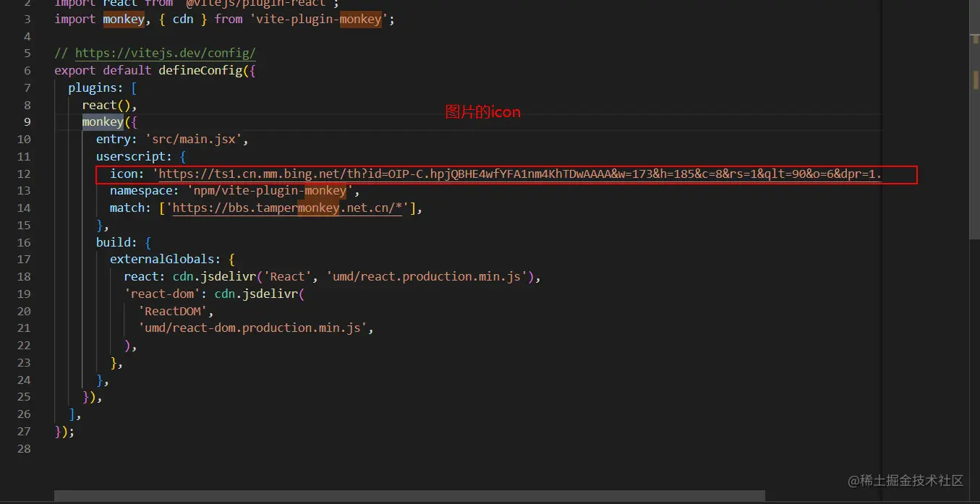Click the 'match:' property key
Viewport: 980px width, 504px height.
(x=131, y=208)
